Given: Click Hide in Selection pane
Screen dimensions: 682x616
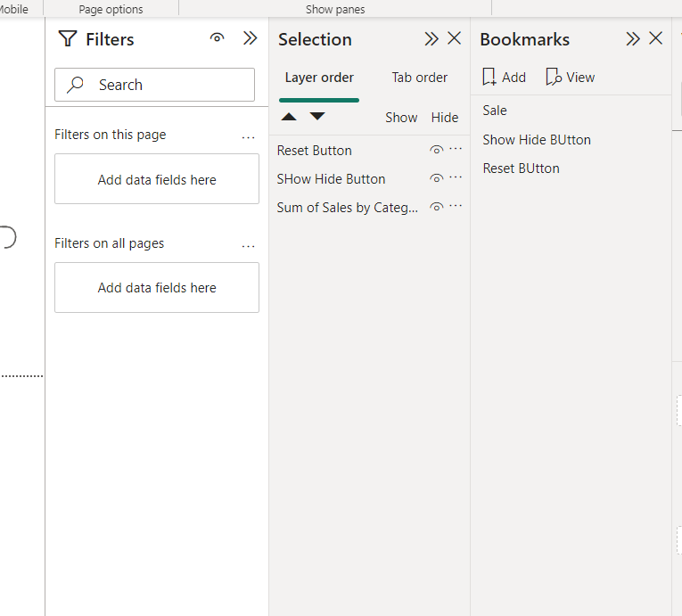Looking at the screenshot, I should point(445,118).
